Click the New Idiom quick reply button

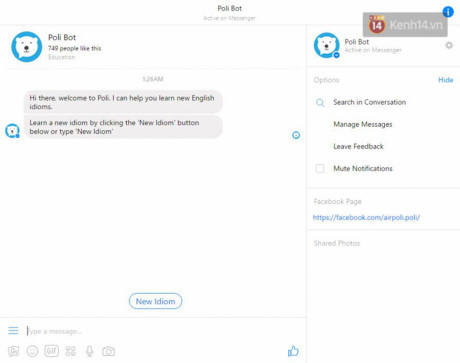click(x=155, y=301)
